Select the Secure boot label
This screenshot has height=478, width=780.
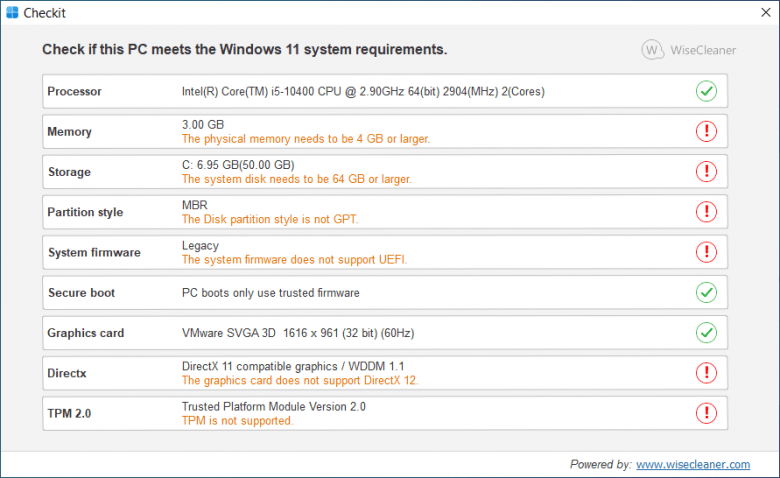coord(81,293)
